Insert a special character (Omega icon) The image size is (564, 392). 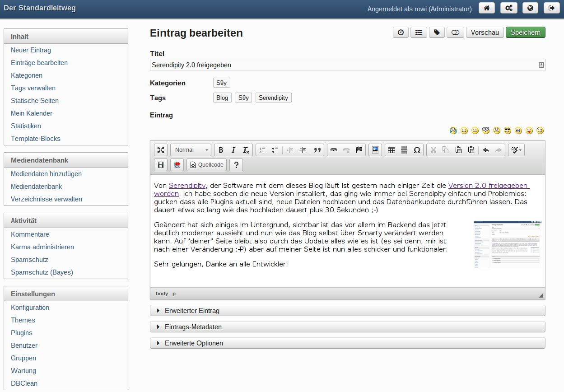pyautogui.click(x=417, y=150)
